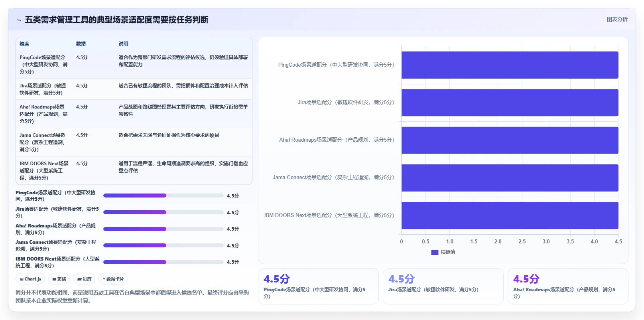The image size is (644, 320).
Task: Click the 数据 column header
Action: [81, 44]
